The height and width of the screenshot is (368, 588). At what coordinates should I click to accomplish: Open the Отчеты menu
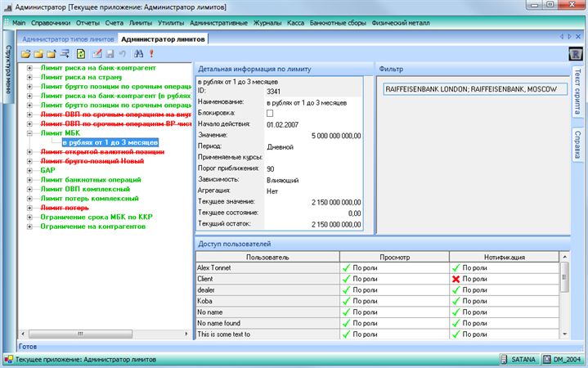[x=88, y=23]
